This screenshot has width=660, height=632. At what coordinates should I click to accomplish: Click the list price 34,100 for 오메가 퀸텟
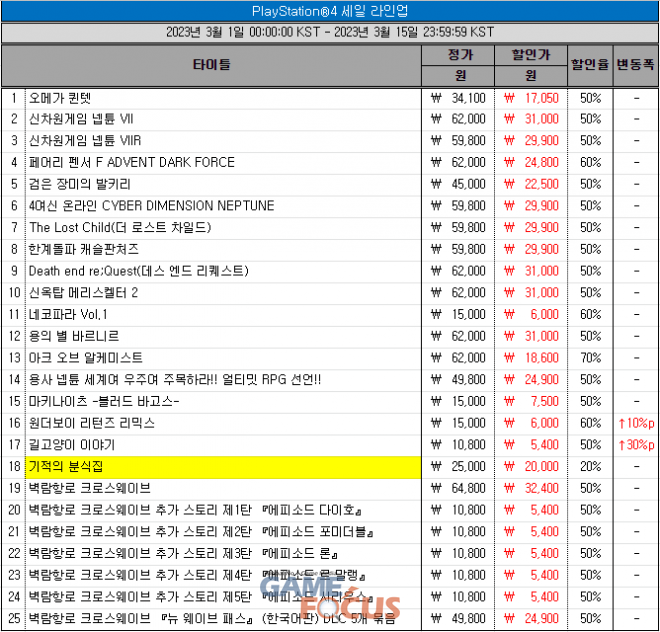pyautogui.click(x=468, y=99)
